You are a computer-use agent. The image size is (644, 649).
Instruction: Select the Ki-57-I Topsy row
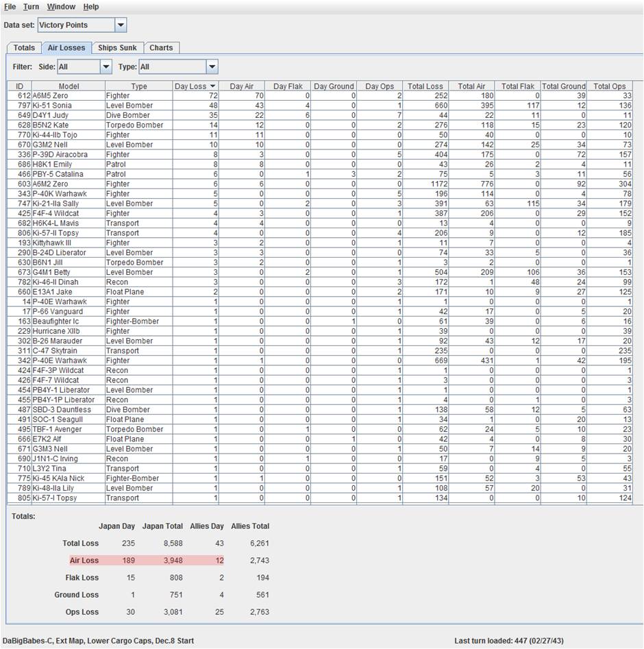[x=320, y=498]
